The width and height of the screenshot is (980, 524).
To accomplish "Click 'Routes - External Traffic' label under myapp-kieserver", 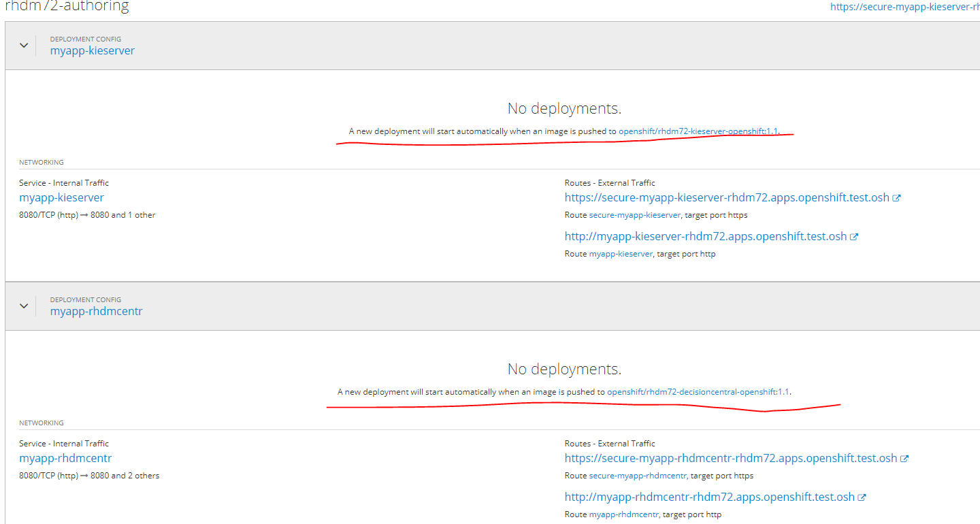I will pyautogui.click(x=610, y=183).
